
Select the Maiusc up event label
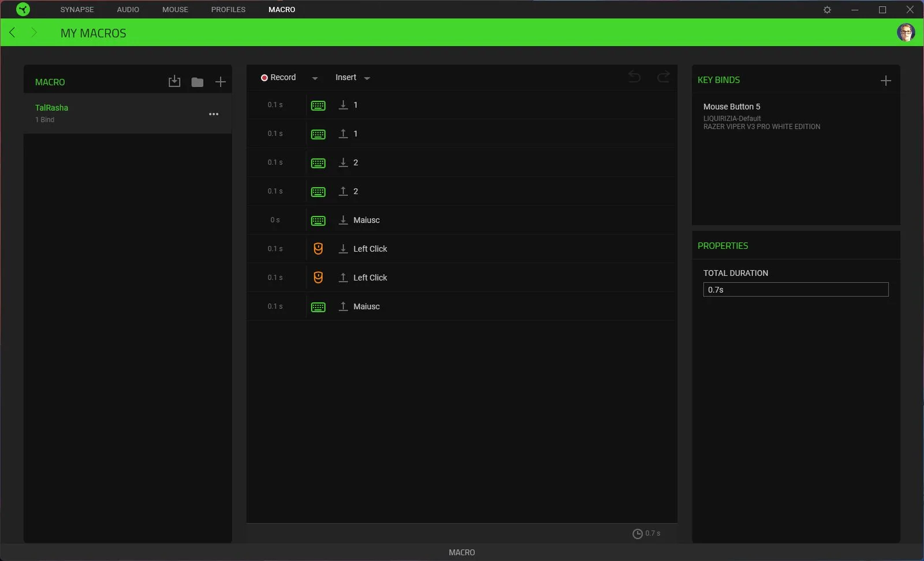pos(367,306)
